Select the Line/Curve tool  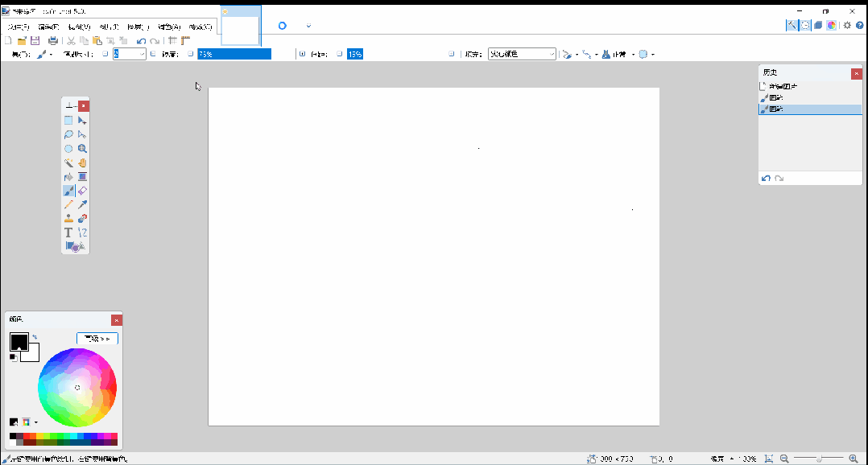point(82,232)
